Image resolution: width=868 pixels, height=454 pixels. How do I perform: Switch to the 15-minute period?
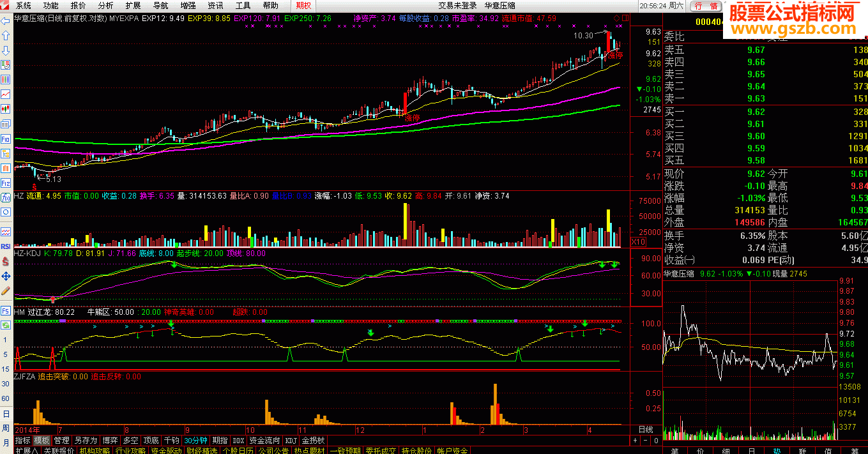(x=6, y=369)
